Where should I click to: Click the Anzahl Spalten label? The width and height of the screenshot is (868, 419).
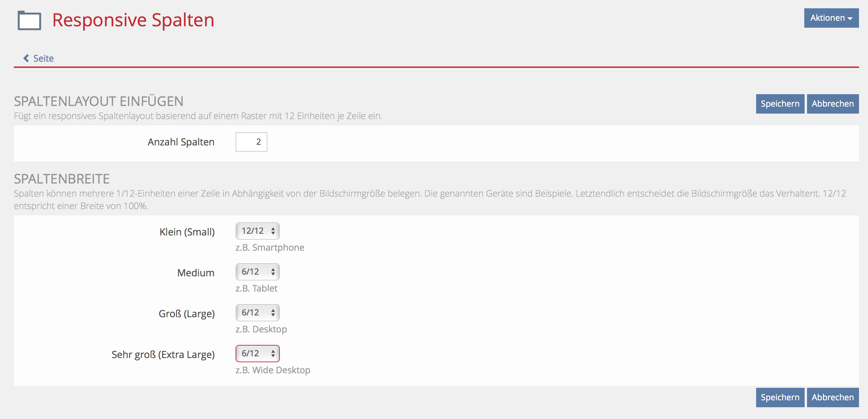pos(181,142)
